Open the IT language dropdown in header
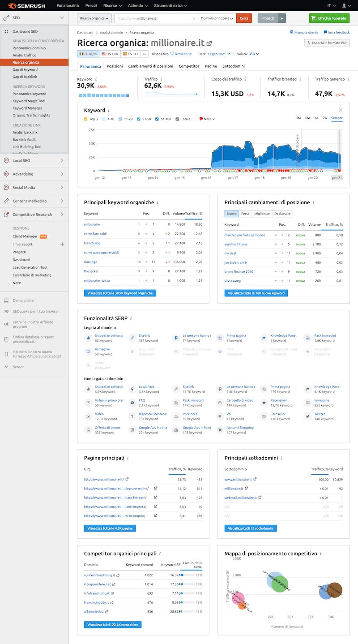 tap(332, 6)
